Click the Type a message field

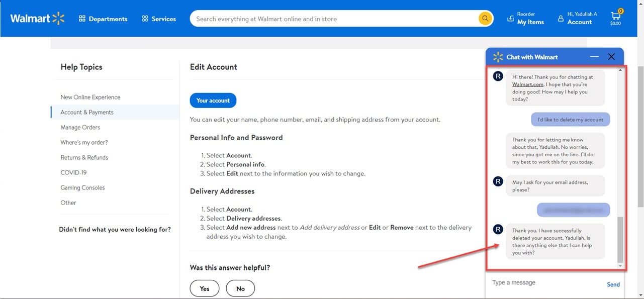coord(533,282)
